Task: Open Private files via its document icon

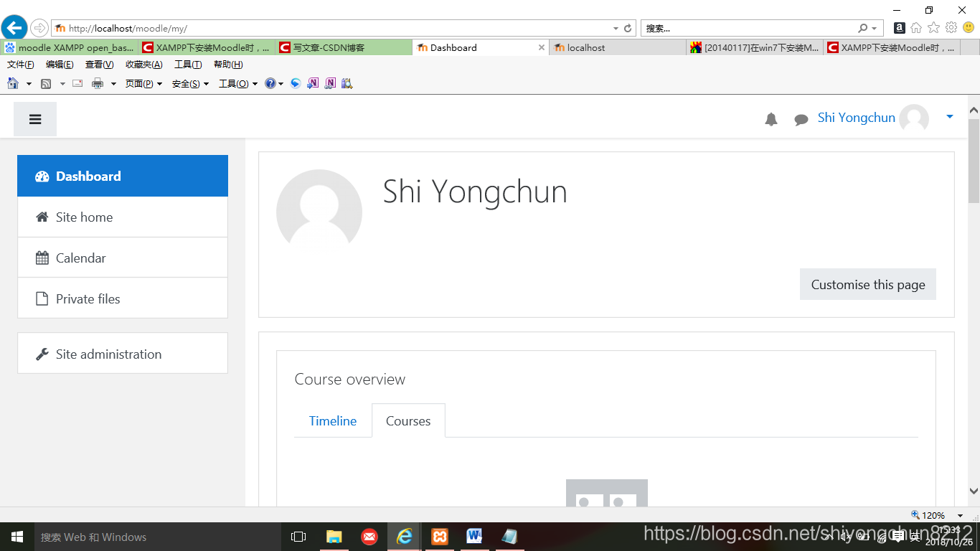Action: (42, 298)
